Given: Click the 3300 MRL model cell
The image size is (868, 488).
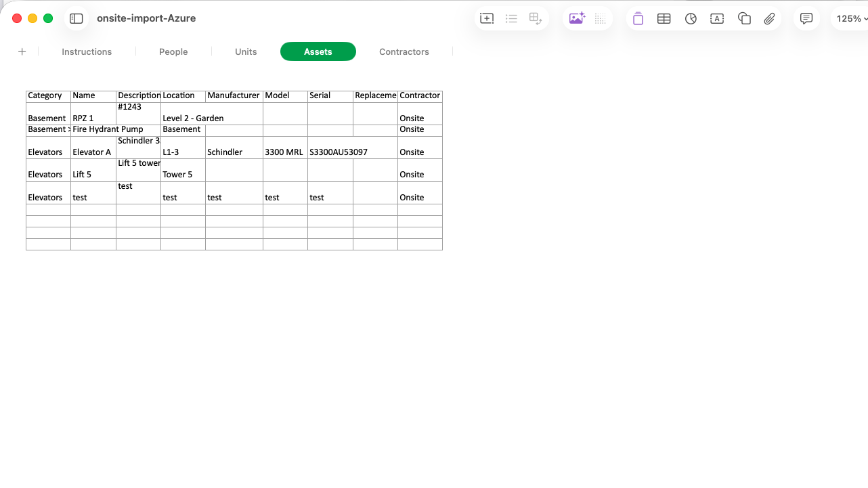Looking at the screenshot, I should click(285, 148).
